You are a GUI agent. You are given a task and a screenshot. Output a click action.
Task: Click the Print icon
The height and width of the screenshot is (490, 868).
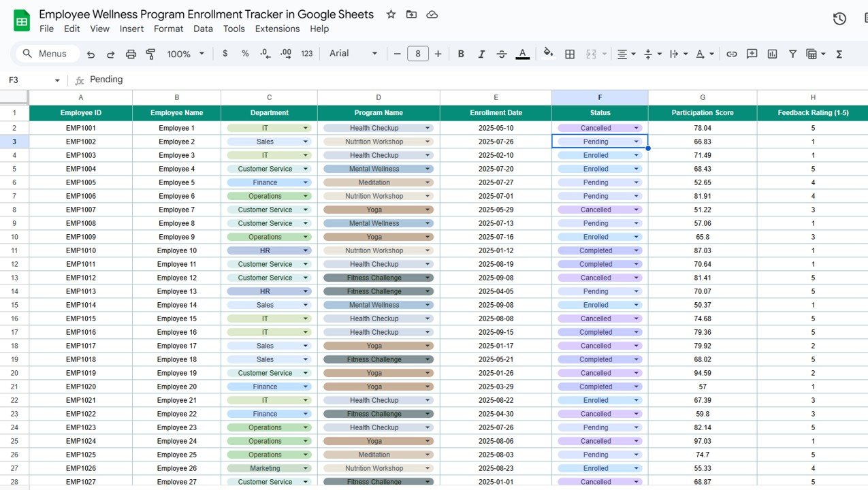pos(131,54)
